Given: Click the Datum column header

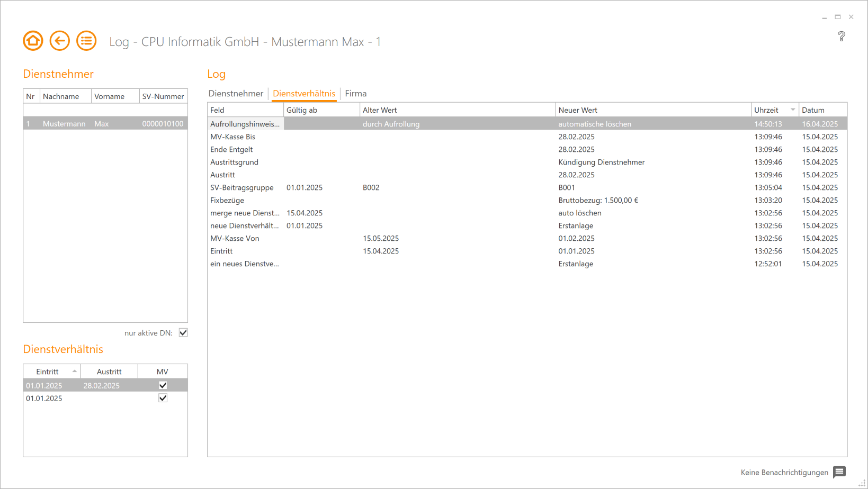Looking at the screenshot, I should pyautogui.click(x=813, y=110).
